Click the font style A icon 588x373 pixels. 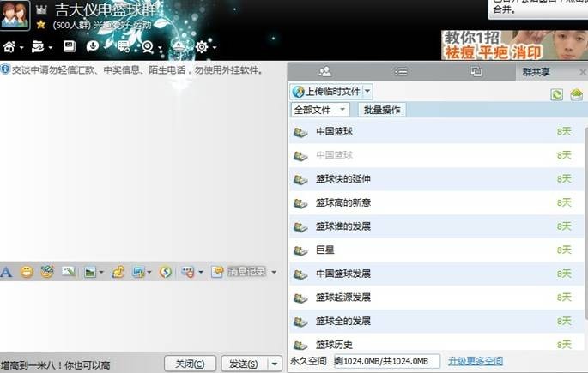[6, 272]
